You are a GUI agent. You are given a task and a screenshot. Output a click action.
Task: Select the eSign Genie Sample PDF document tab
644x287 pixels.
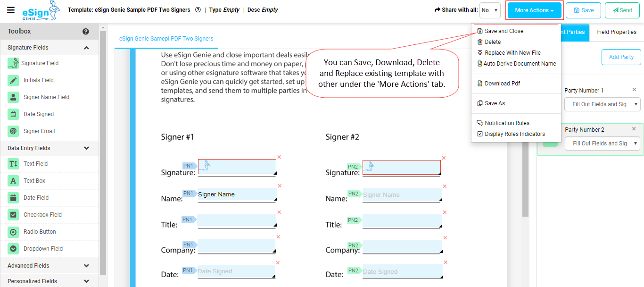(166, 39)
